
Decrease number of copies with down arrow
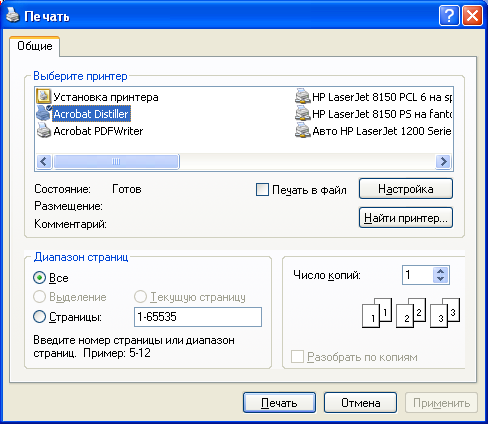(440, 279)
